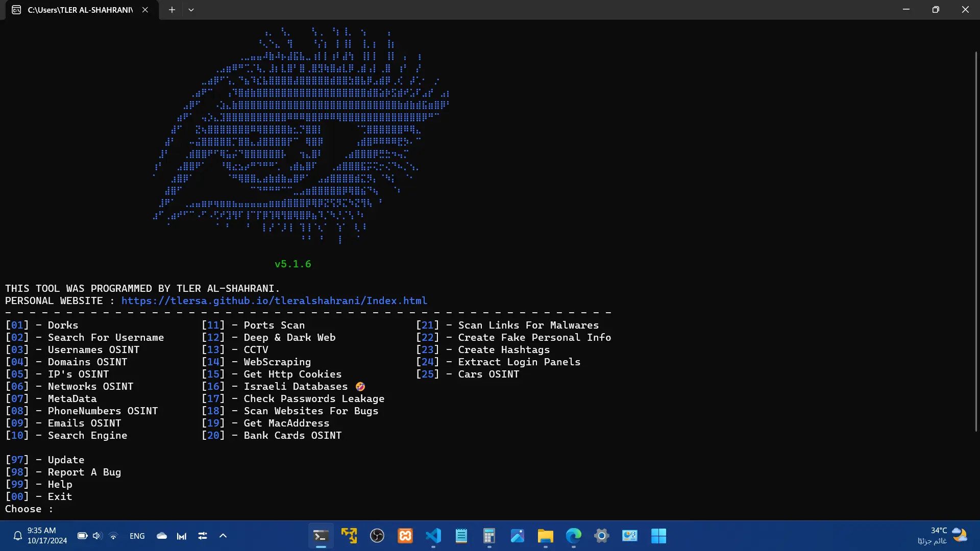This screenshot has height=551, width=980.
Task: Click the 'Create Fake Personal Info' text
Action: [534, 338]
